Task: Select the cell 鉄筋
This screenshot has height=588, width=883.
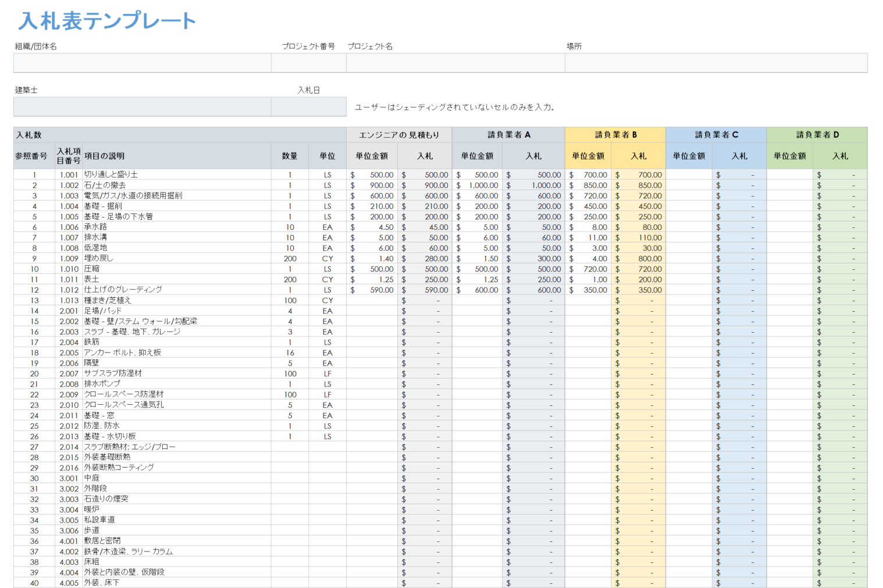Action: [x=177, y=342]
